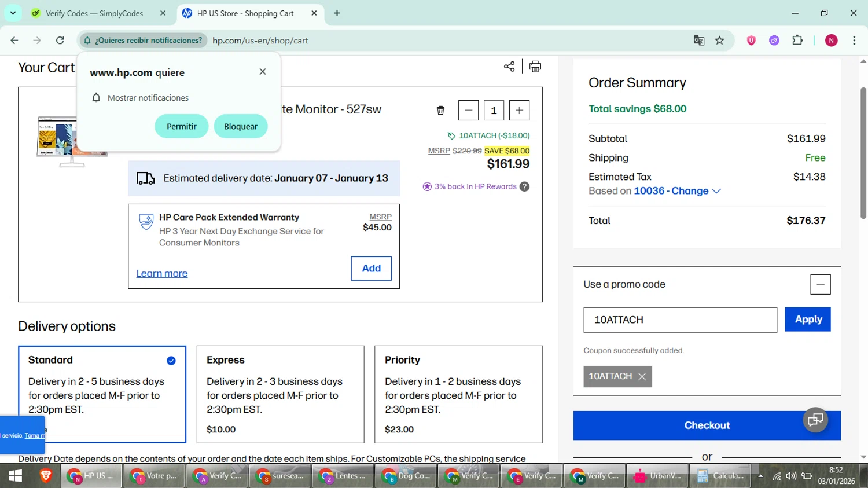
Task: Go back to previous page
Action: [x=14, y=40]
